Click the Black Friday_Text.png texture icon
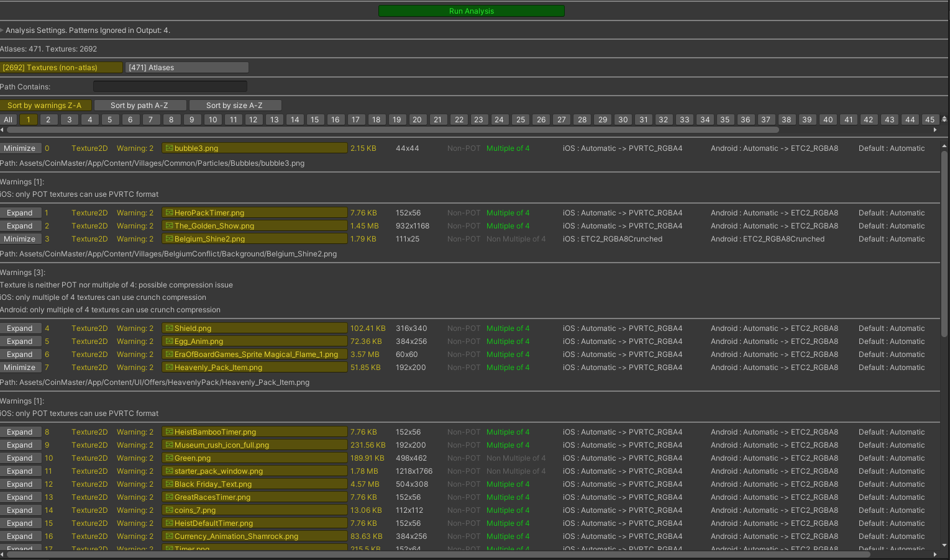 click(x=168, y=484)
